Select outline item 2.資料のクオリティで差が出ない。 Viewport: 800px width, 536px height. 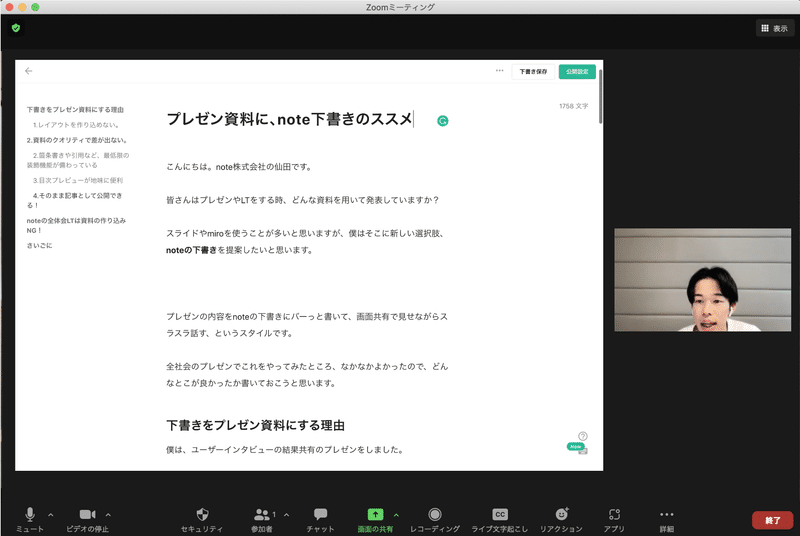pyautogui.click(x=77, y=140)
